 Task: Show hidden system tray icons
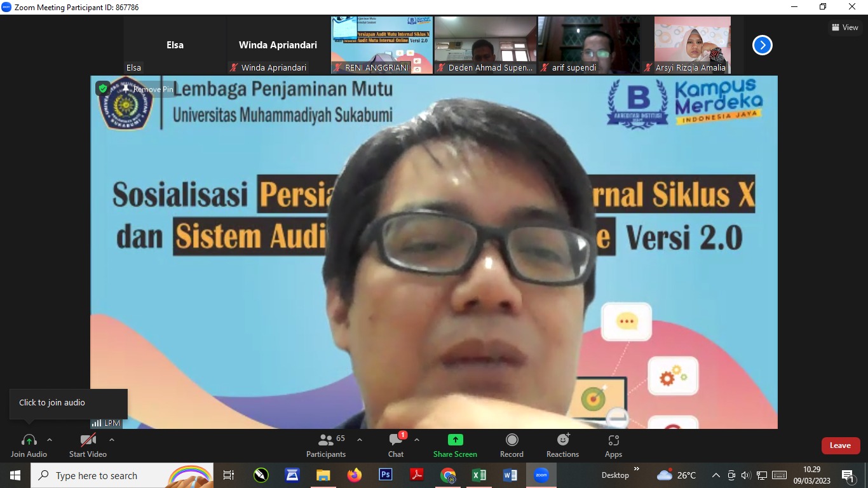pos(715,475)
